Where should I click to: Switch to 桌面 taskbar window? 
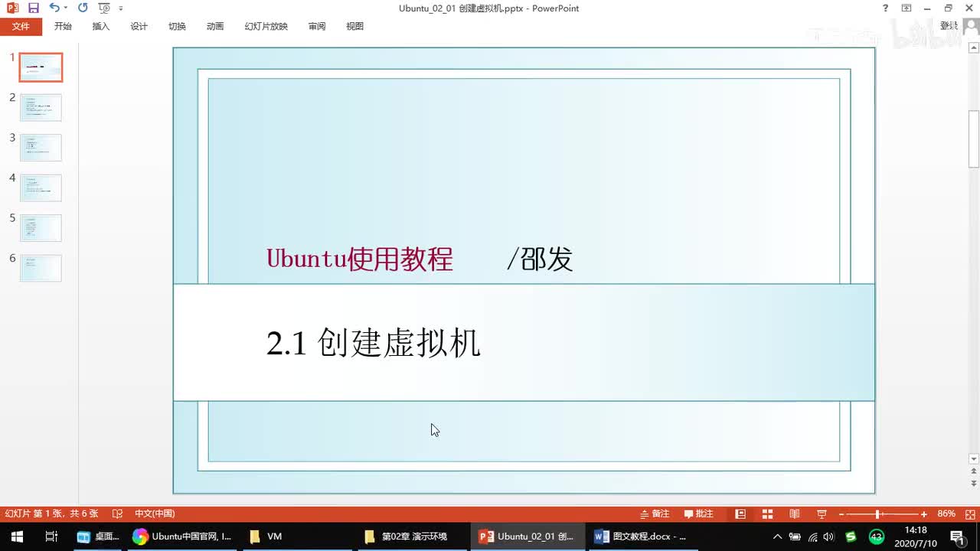click(98, 536)
